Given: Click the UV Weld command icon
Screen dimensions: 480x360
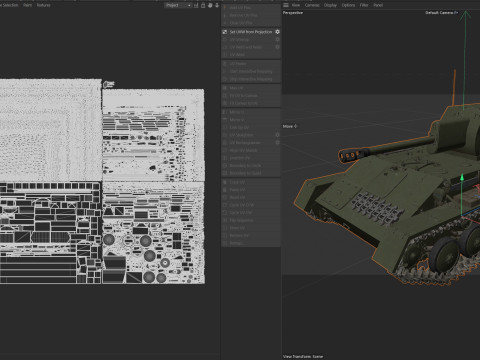Looking at the screenshot, I should point(225,55).
